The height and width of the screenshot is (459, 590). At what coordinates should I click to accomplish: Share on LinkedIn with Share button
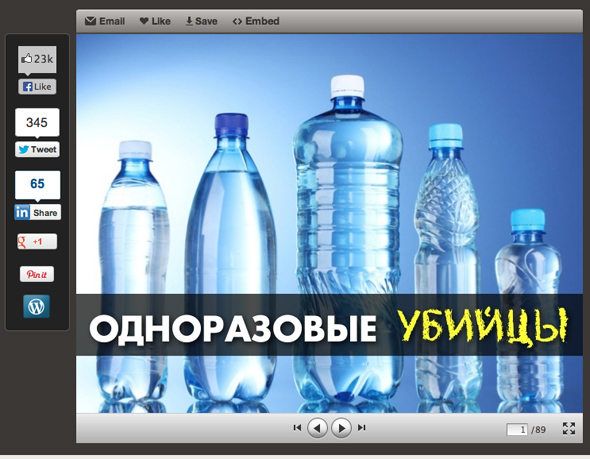tap(37, 213)
